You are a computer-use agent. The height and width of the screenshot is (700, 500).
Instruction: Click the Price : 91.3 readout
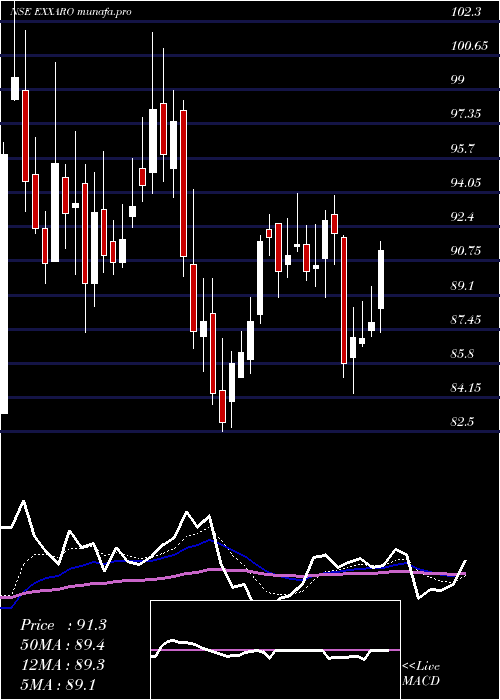pyautogui.click(x=63, y=625)
